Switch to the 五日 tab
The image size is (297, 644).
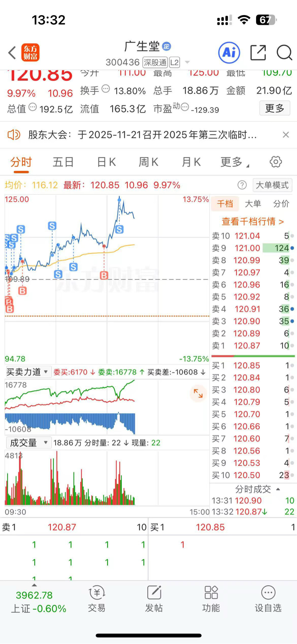click(63, 162)
